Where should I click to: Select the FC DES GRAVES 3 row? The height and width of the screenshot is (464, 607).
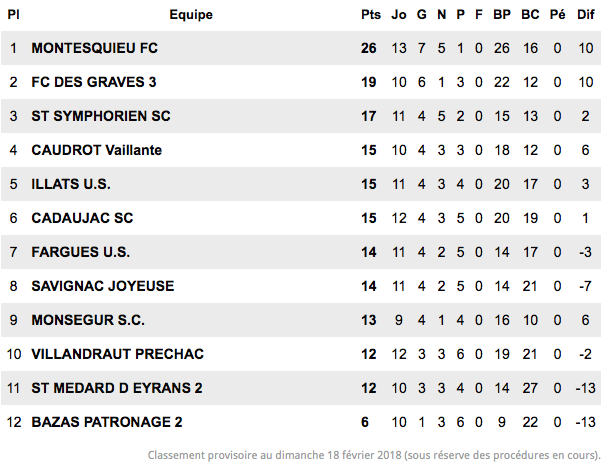301,82
